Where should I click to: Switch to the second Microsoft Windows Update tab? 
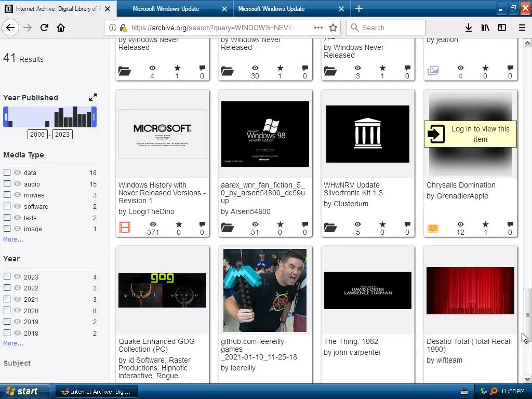pos(292,8)
